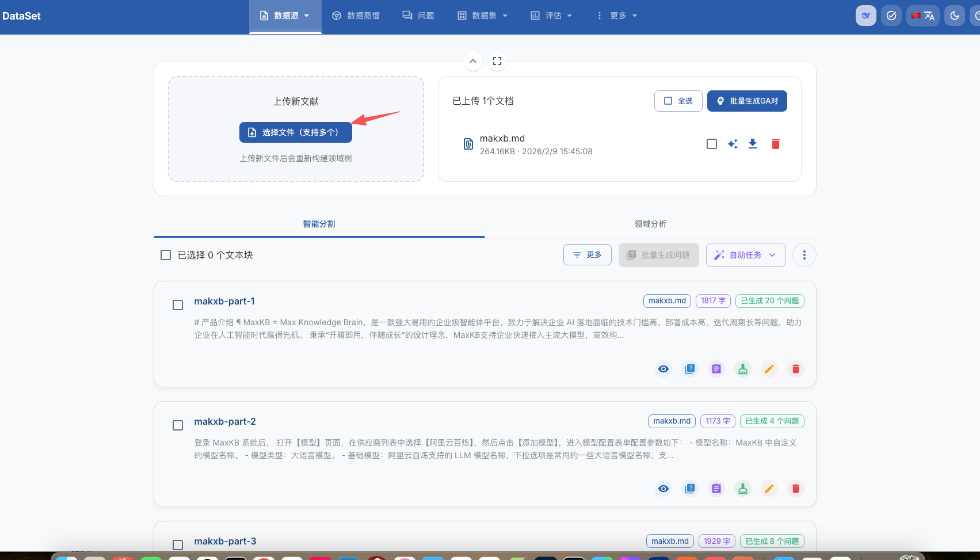View details of makxb-part-1
This screenshot has width=980, height=560.
[663, 369]
